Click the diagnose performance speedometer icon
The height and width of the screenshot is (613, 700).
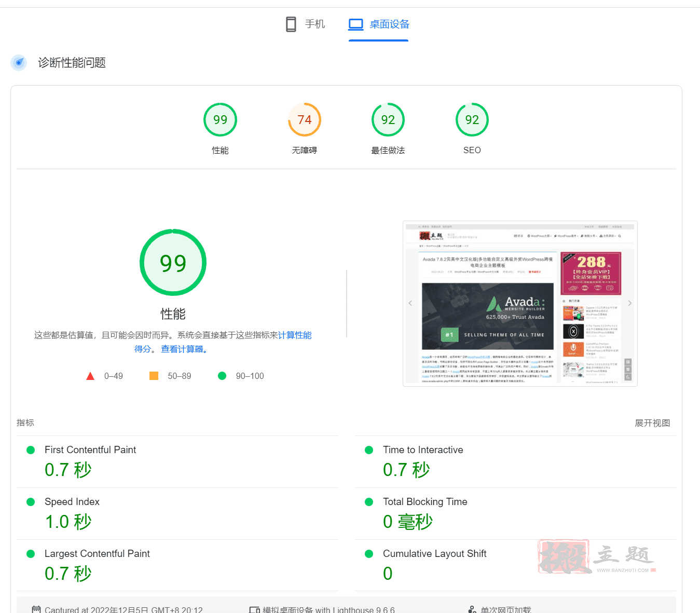click(19, 63)
